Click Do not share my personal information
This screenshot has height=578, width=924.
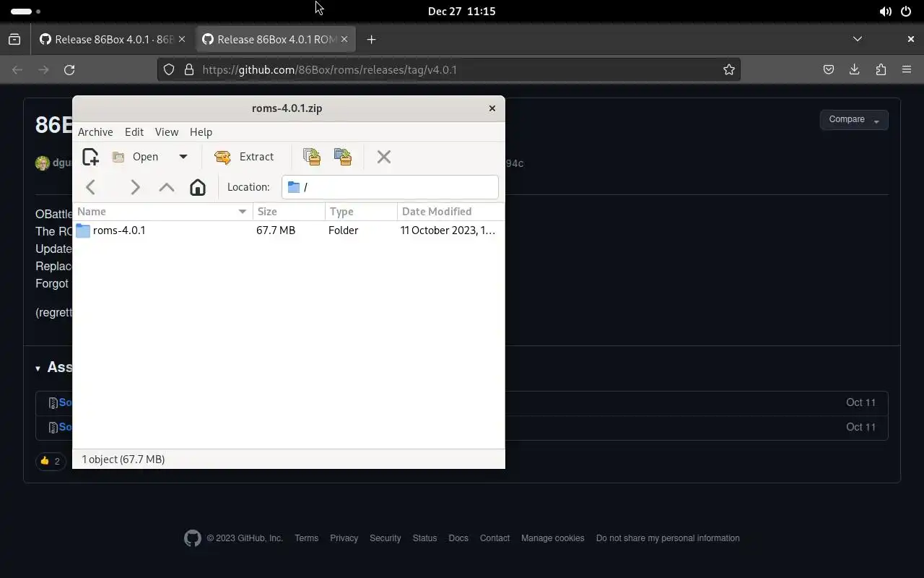(x=668, y=538)
